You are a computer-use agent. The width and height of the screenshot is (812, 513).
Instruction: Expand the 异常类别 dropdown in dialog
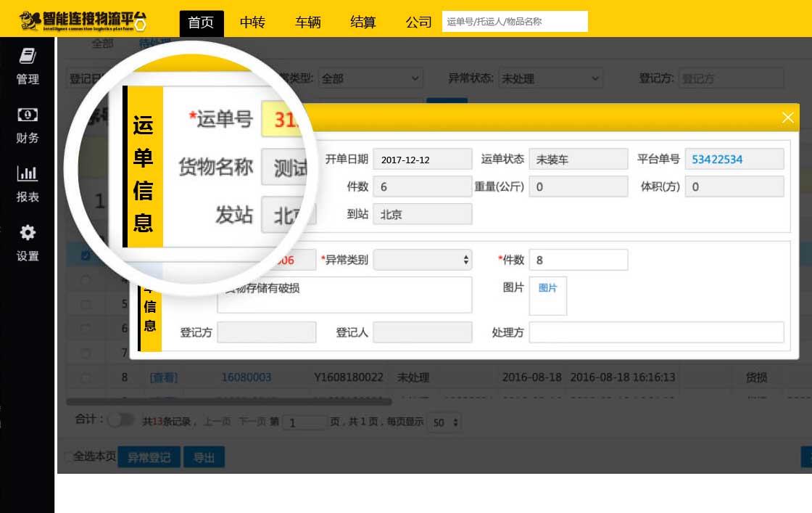(x=422, y=260)
